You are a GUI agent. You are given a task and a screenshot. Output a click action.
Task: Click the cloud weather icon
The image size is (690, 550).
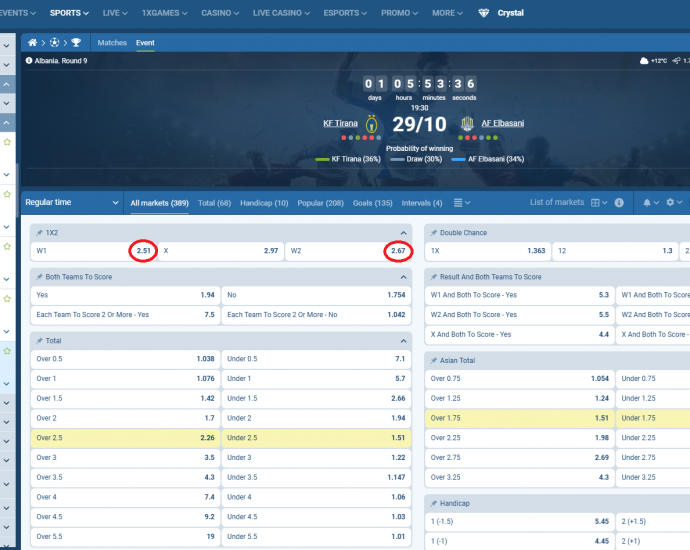coord(644,61)
